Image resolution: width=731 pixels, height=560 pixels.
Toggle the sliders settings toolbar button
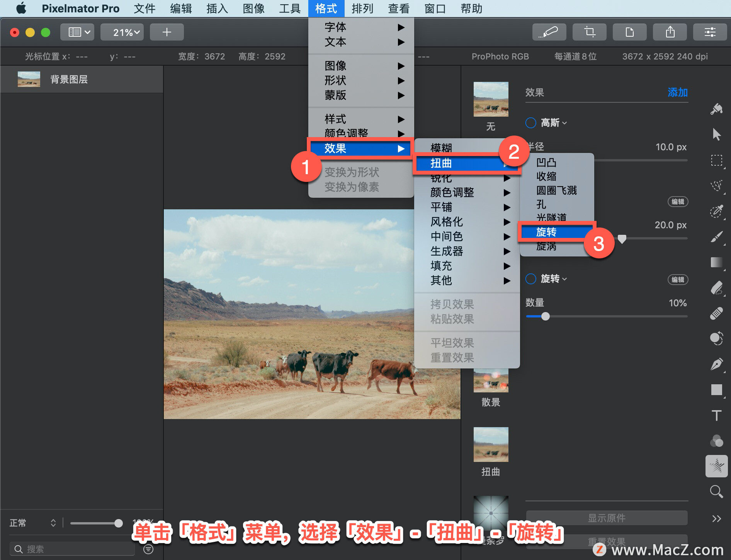click(710, 32)
